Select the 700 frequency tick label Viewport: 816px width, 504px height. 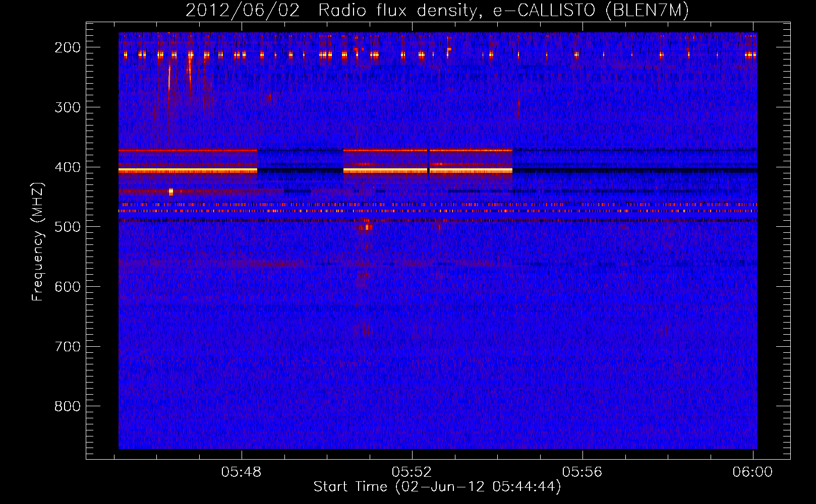tap(68, 347)
